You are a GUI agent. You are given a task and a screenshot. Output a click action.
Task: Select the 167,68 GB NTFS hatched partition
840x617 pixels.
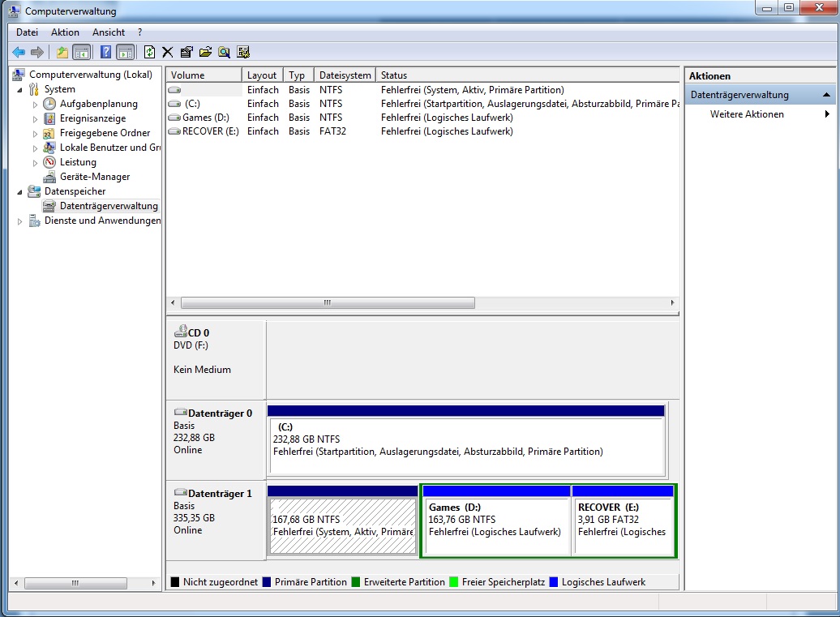343,521
